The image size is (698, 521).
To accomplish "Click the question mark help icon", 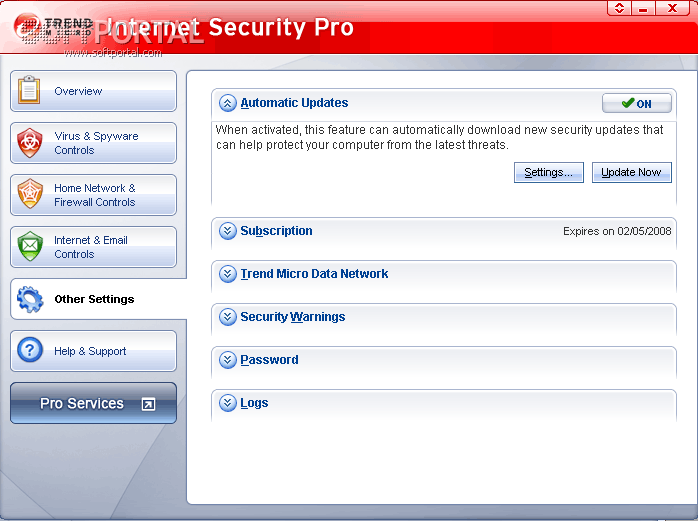I will tap(30, 350).
